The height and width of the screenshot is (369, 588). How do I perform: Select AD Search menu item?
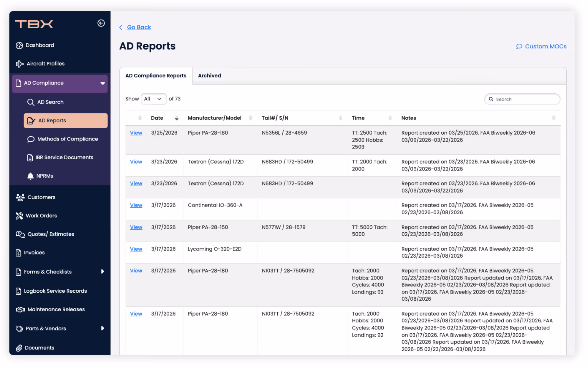pos(50,102)
